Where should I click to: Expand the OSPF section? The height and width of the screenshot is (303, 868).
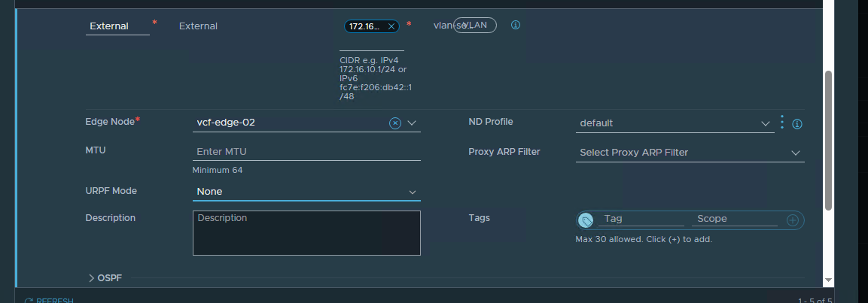pos(92,278)
